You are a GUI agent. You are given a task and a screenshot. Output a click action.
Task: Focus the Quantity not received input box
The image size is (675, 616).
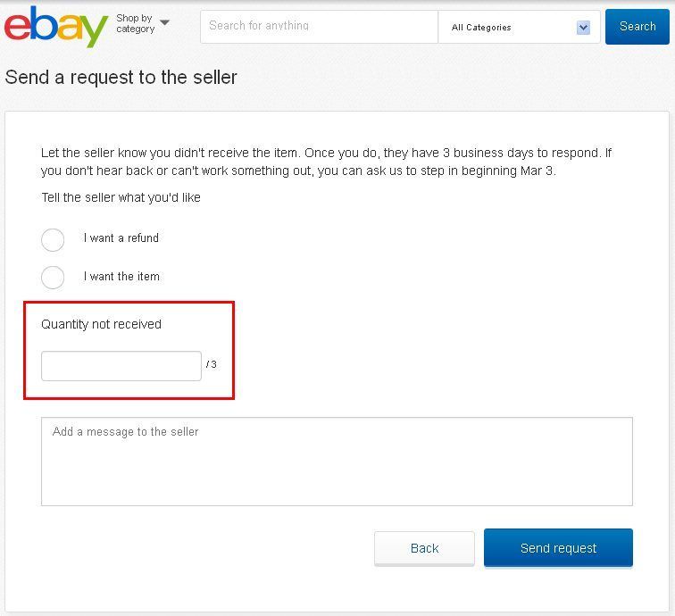pos(121,366)
